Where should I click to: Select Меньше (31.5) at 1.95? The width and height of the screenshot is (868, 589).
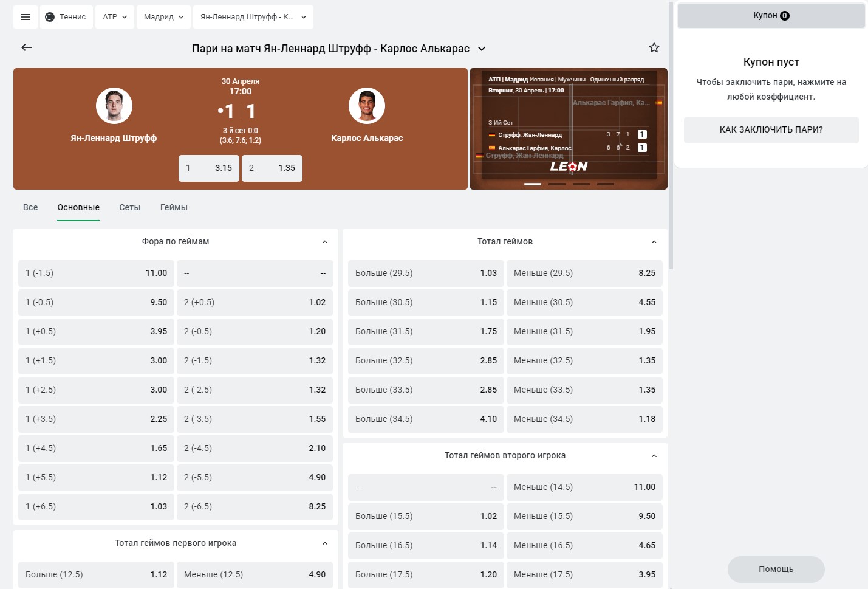(x=584, y=332)
